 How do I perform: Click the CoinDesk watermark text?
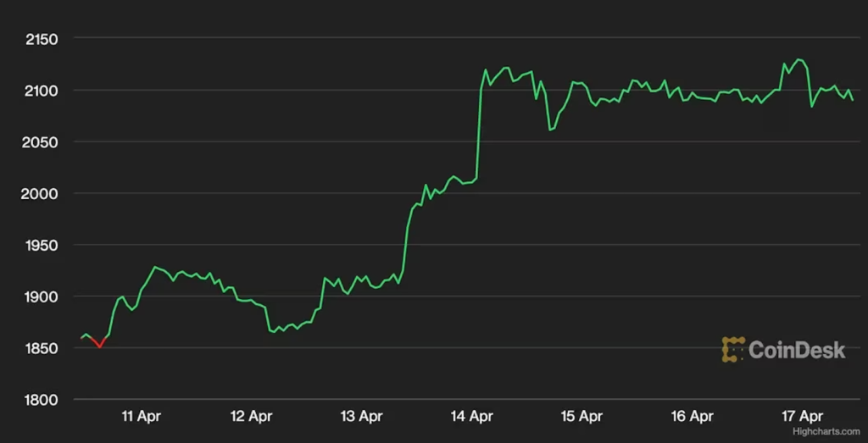797,350
